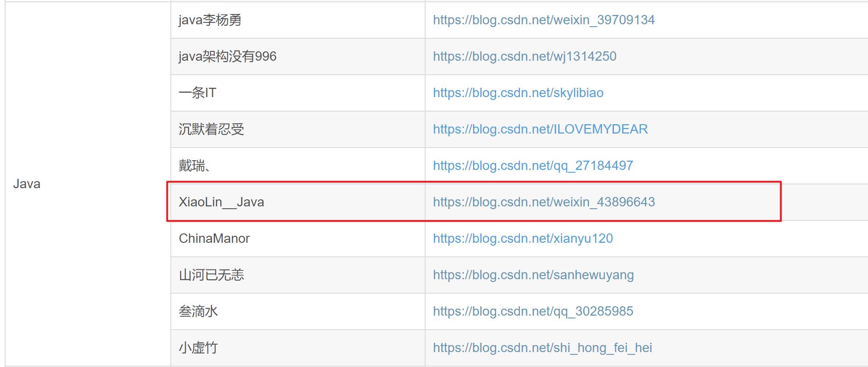Image resolution: width=868 pixels, height=367 pixels.
Task: Select the name cell java架构没有996
Action: (x=298, y=56)
